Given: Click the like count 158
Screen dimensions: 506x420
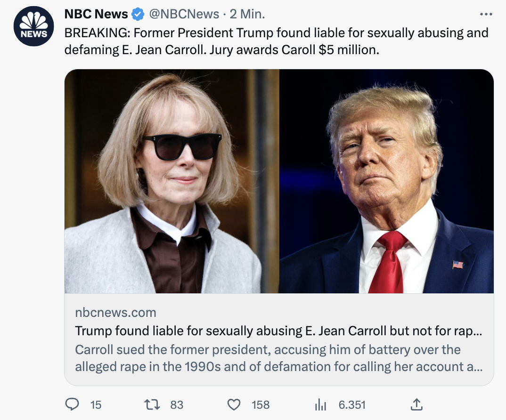Looking at the screenshot, I should (261, 405).
